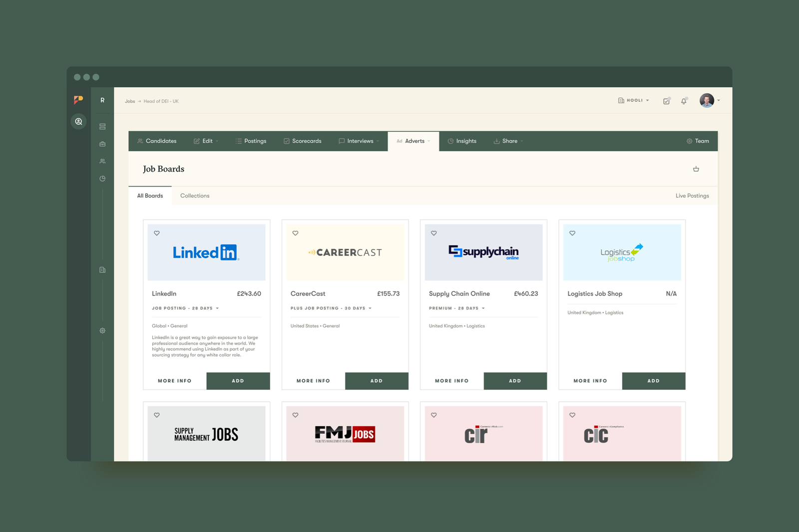Open the jobs briefcase icon in the sidebar

(102, 143)
